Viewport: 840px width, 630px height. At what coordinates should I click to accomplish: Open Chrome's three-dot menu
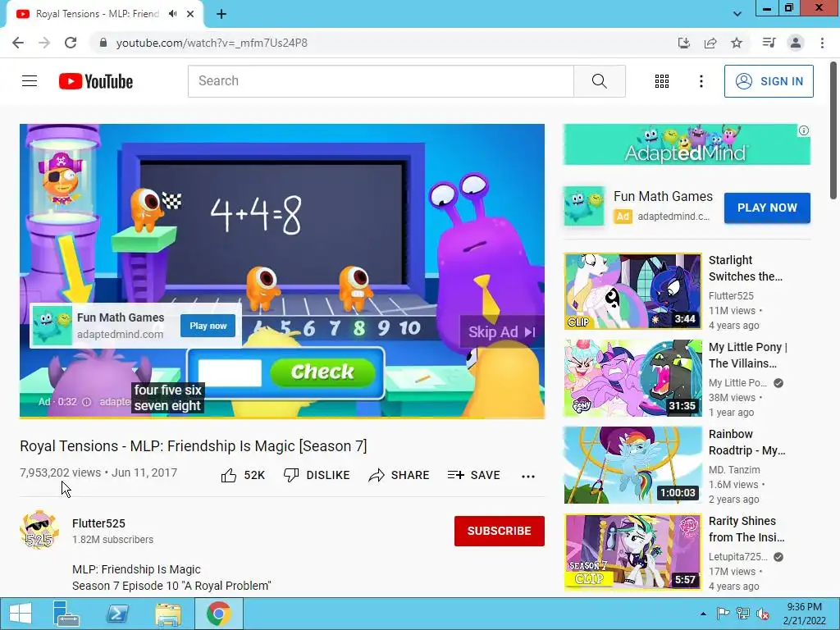(822, 43)
